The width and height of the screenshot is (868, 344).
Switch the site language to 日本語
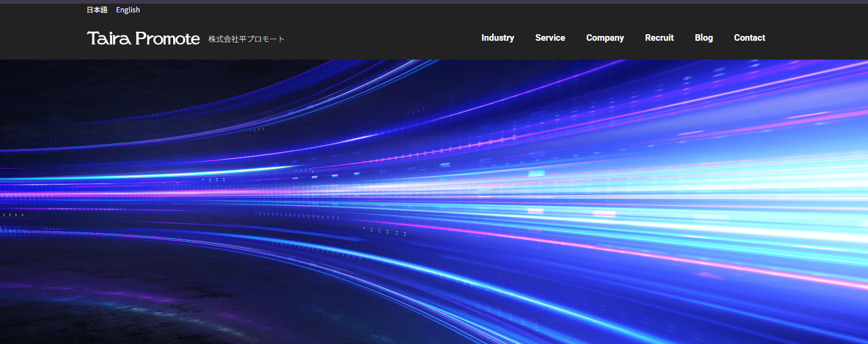[x=97, y=10]
